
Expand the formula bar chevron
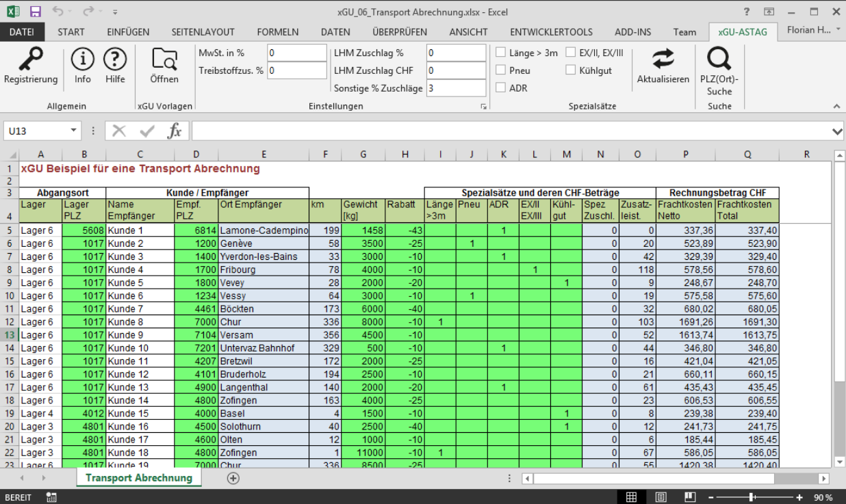pos(837,131)
